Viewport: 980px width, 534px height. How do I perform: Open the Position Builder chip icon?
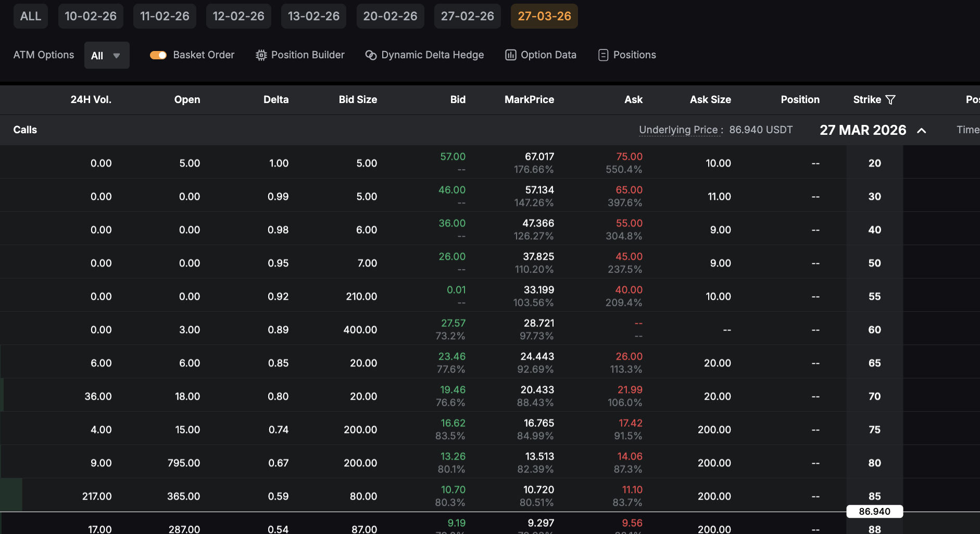[261, 55]
